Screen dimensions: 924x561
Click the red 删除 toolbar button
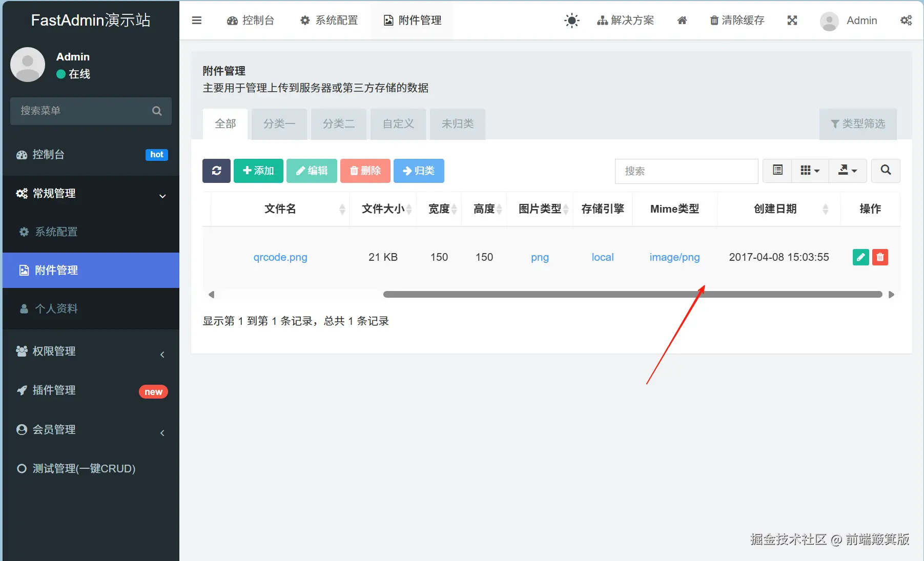(365, 171)
